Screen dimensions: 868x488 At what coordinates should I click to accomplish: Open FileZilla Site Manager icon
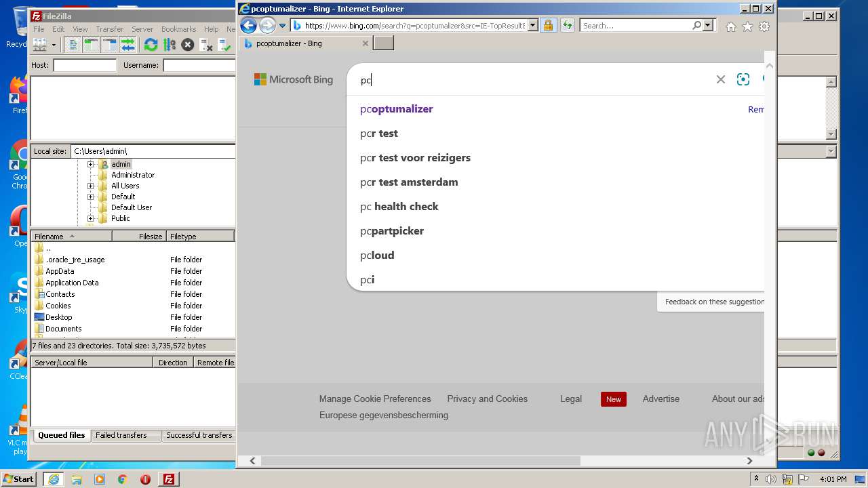point(39,45)
